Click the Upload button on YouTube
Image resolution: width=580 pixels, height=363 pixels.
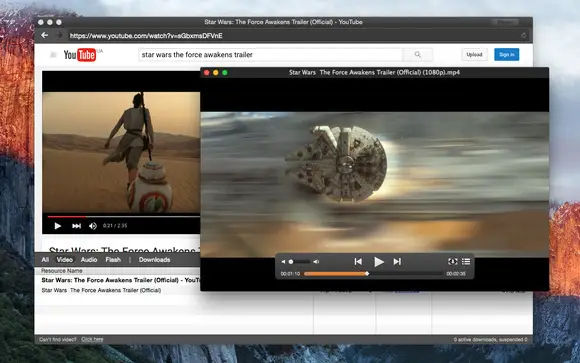(474, 55)
